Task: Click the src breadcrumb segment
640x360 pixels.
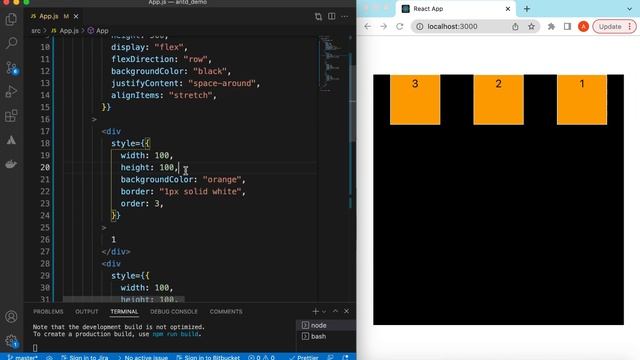Action: coord(36,31)
